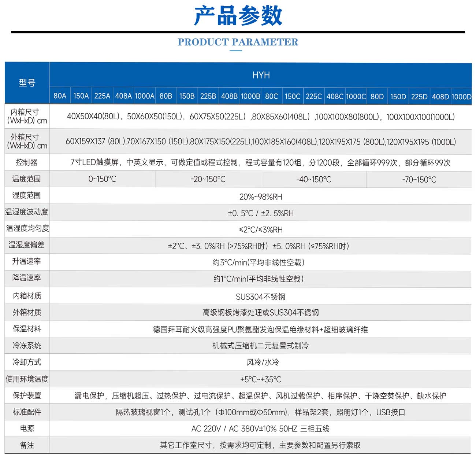Select model column 225C
The width and height of the screenshot is (476, 460).
tap(314, 96)
